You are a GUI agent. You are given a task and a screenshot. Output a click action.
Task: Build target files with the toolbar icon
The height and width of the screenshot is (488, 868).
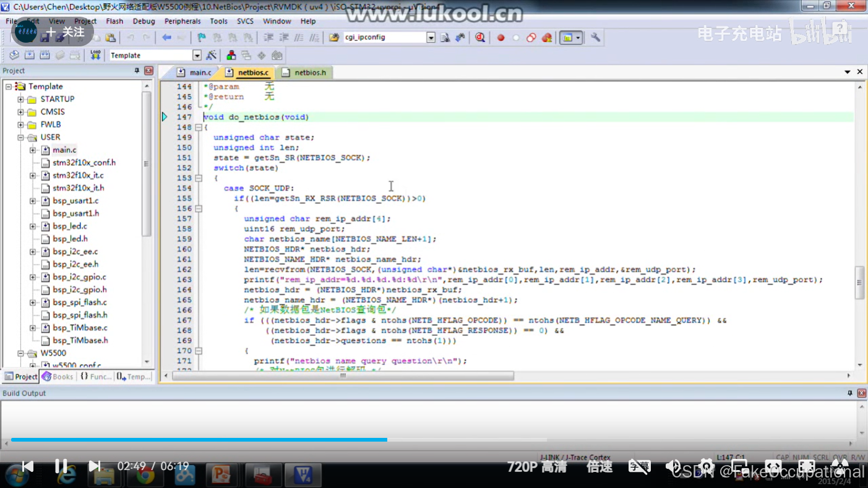30,55
